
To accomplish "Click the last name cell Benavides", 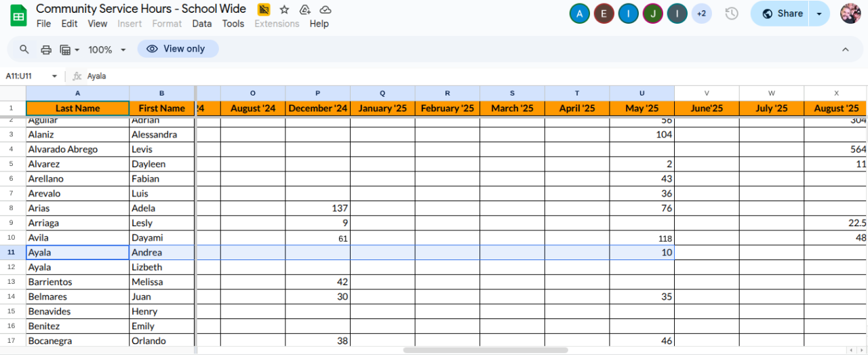I will 77,312.
